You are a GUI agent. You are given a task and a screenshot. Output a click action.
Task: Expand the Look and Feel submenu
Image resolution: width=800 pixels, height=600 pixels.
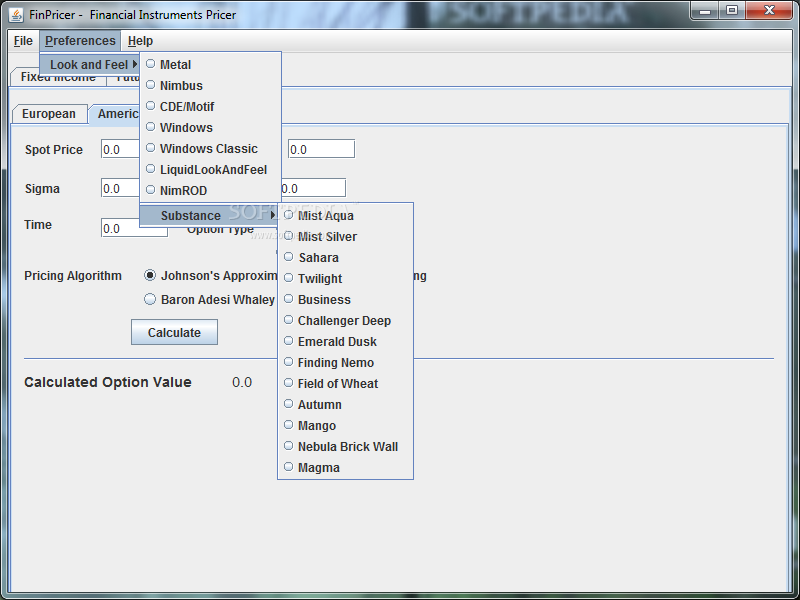pos(89,65)
